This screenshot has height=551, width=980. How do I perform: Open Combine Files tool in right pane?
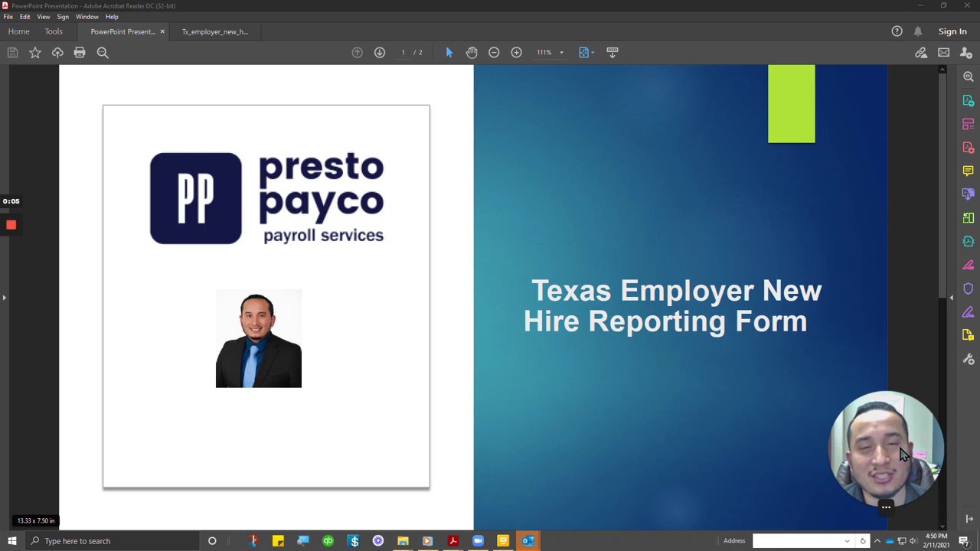969,194
